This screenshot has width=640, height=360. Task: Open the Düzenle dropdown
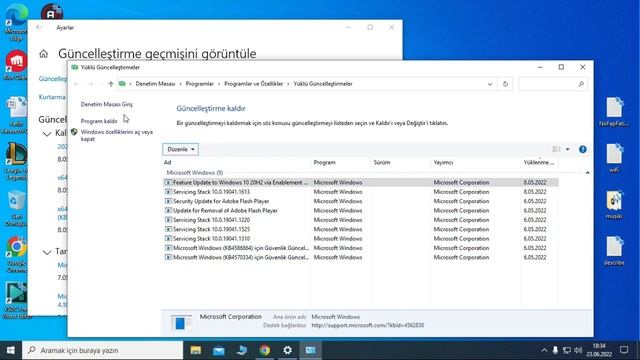click(180, 149)
